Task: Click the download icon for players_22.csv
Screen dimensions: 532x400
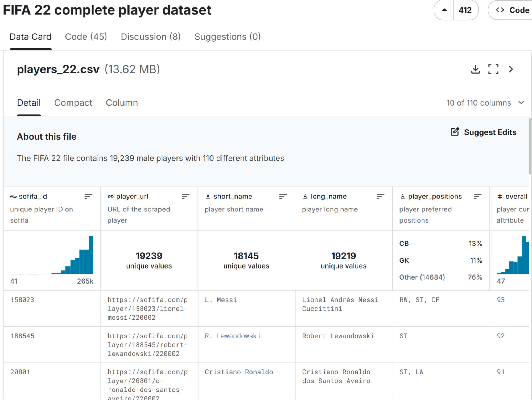Action: point(476,69)
